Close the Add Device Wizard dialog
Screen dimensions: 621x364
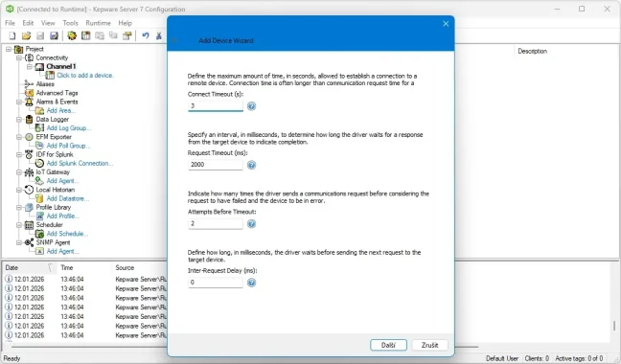point(446,24)
